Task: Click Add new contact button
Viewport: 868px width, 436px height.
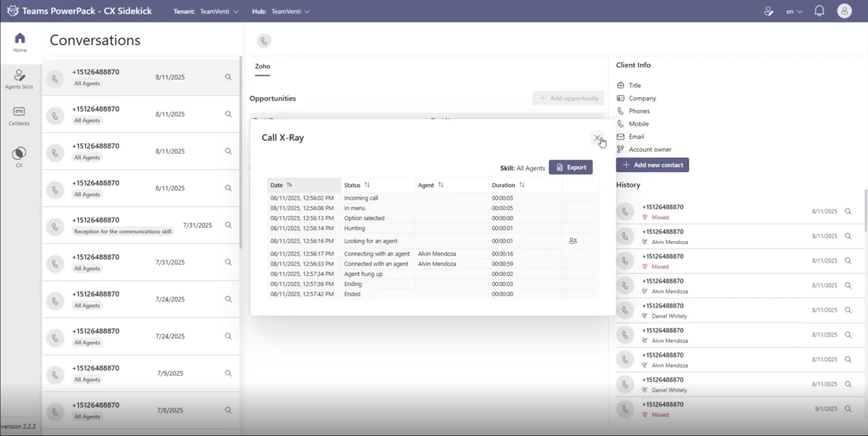Action: [652, 165]
